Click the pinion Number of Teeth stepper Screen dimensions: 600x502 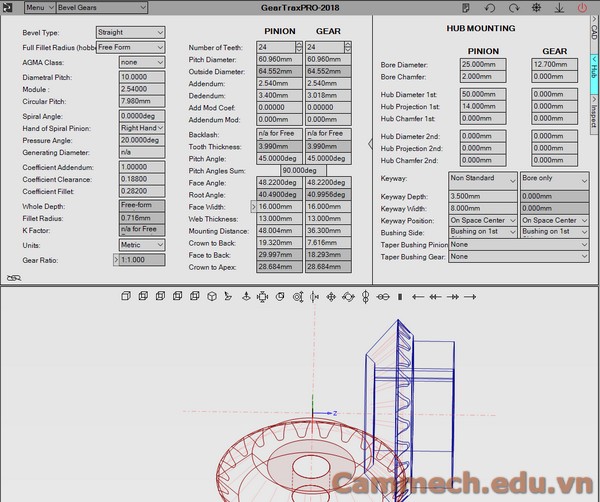point(299,47)
